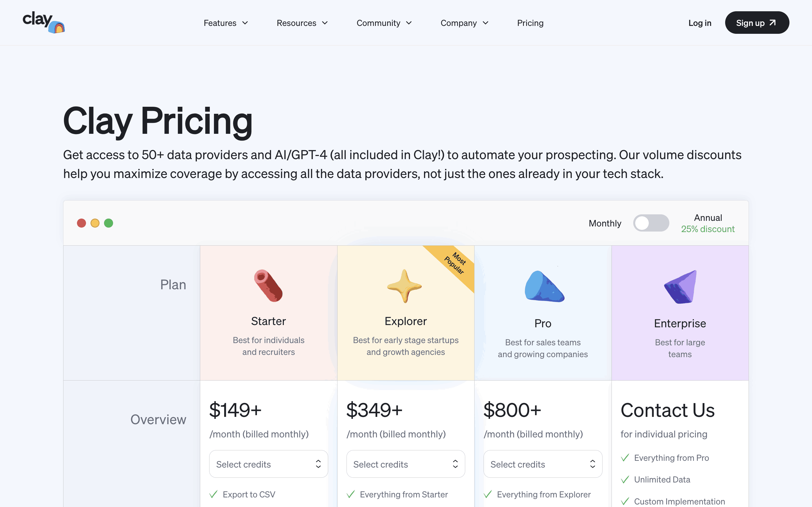The width and height of the screenshot is (812, 507).
Task: Click the Enterprise plan purple gem icon
Action: pyautogui.click(x=681, y=287)
